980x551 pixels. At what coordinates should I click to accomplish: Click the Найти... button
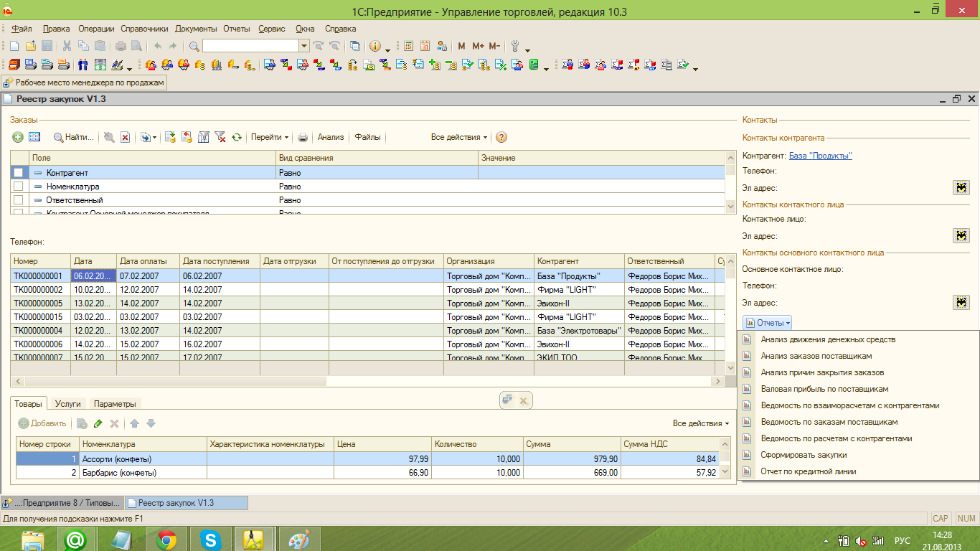[x=74, y=137]
